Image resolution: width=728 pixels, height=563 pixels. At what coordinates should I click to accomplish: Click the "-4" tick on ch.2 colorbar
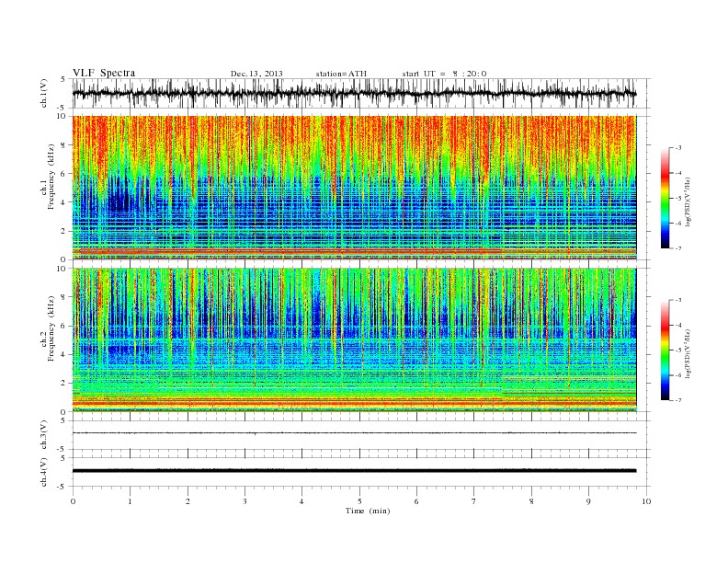(x=677, y=325)
